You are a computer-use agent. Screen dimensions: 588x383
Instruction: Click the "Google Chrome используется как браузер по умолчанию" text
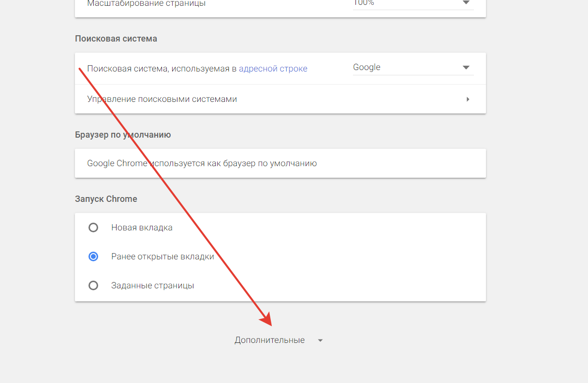click(202, 163)
